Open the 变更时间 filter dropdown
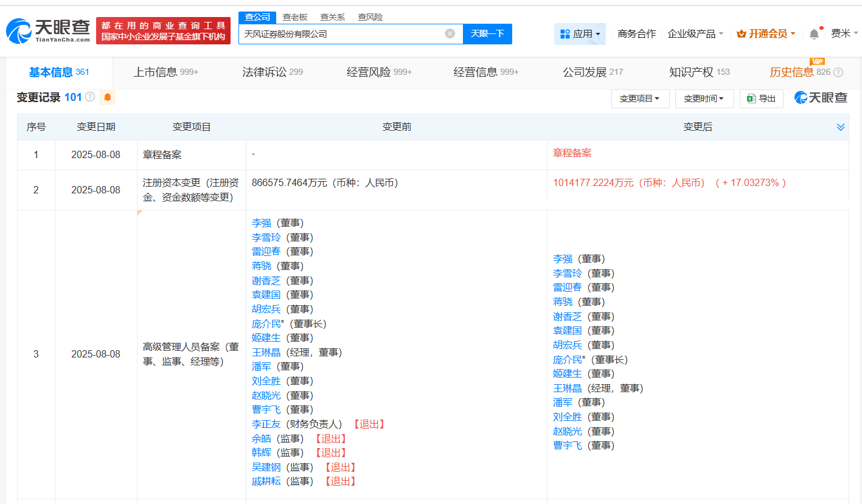 coord(704,98)
